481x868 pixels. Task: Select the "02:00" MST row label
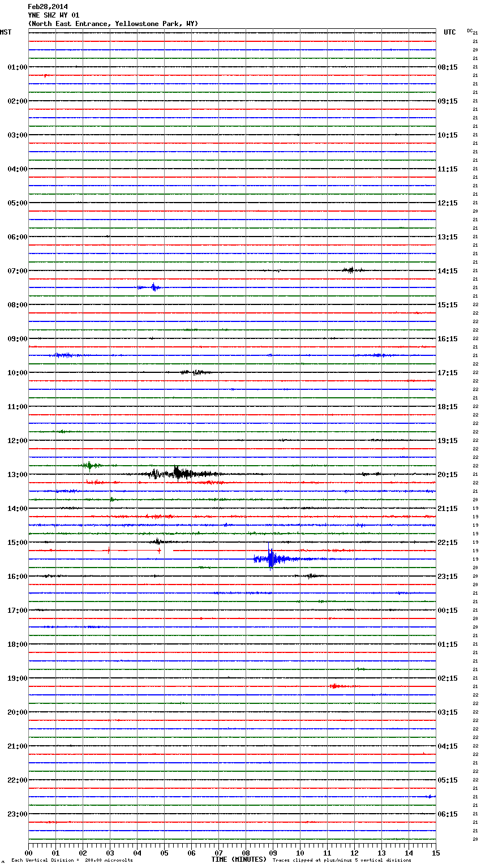18,101
